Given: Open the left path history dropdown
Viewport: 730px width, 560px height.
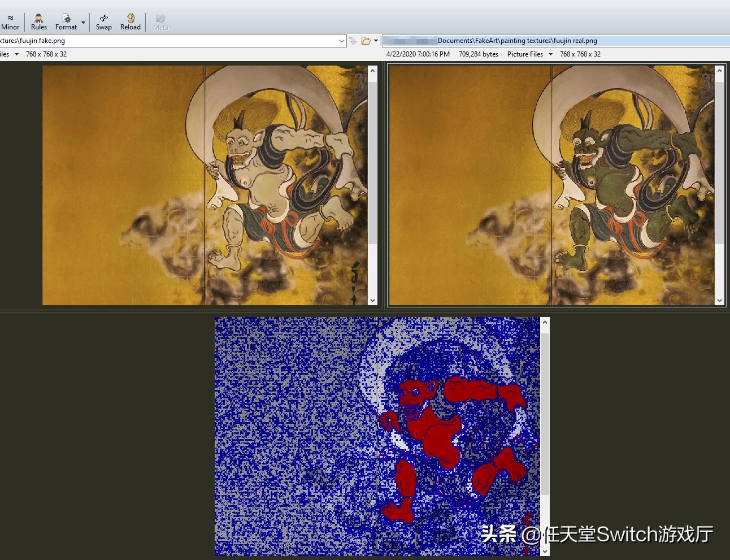Looking at the screenshot, I should coord(341,41).
